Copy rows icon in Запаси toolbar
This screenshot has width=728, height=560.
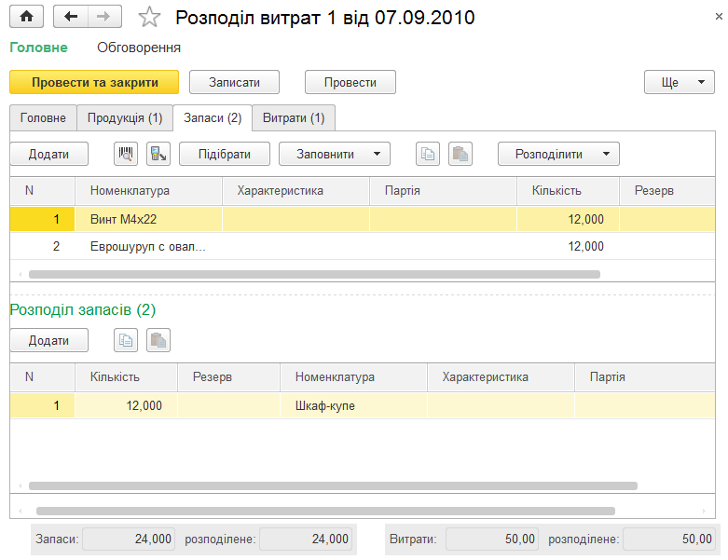point(428,154)
